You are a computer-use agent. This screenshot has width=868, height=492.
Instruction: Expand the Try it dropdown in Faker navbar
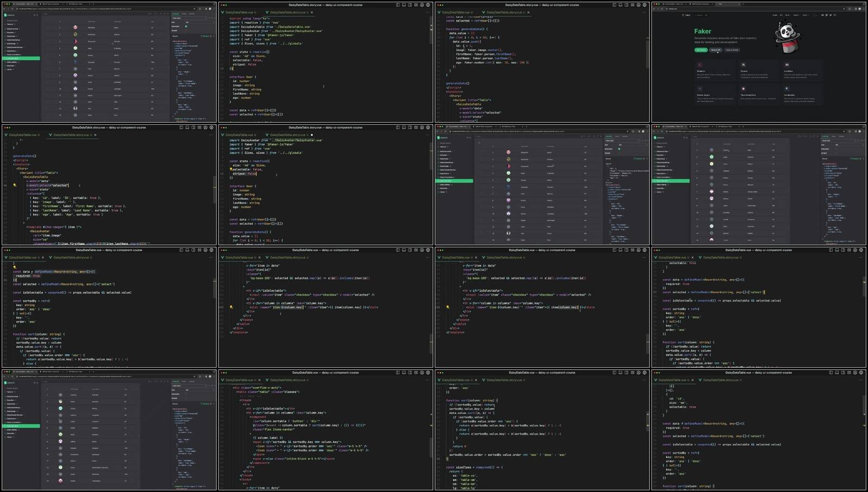click(x=788, y=15)
